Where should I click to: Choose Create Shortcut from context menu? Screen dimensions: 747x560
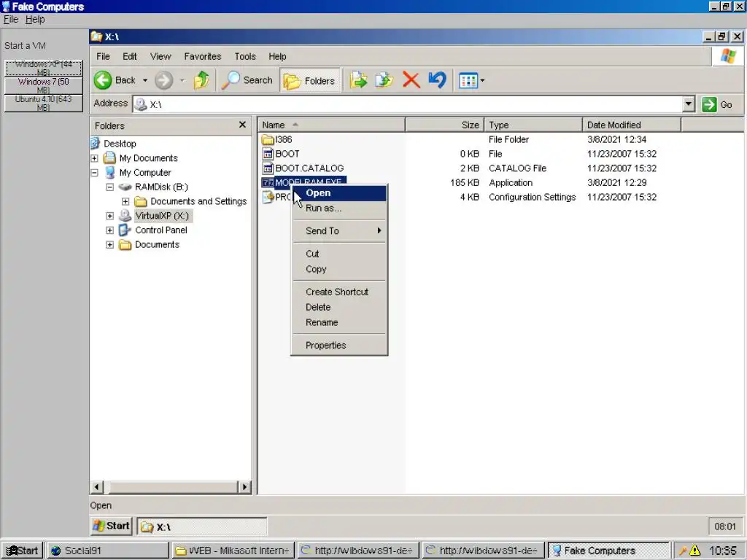(339, 292)
